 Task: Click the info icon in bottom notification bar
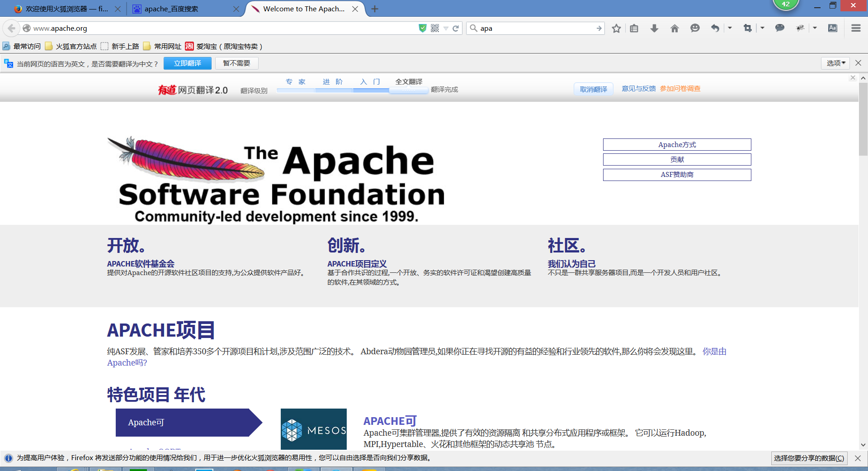coord(8,458)
